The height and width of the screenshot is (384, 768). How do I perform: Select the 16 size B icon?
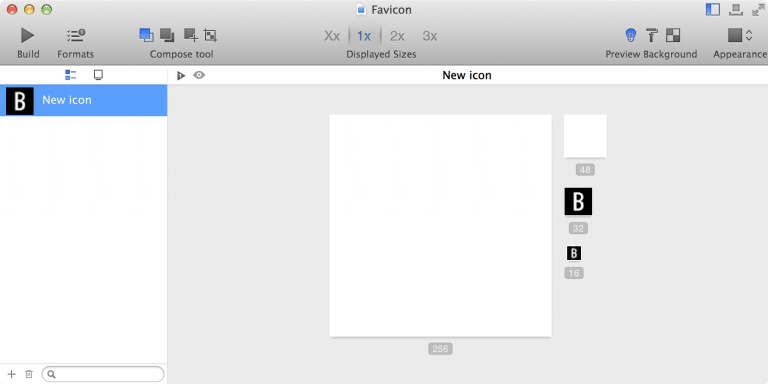[x=574, y=253]
